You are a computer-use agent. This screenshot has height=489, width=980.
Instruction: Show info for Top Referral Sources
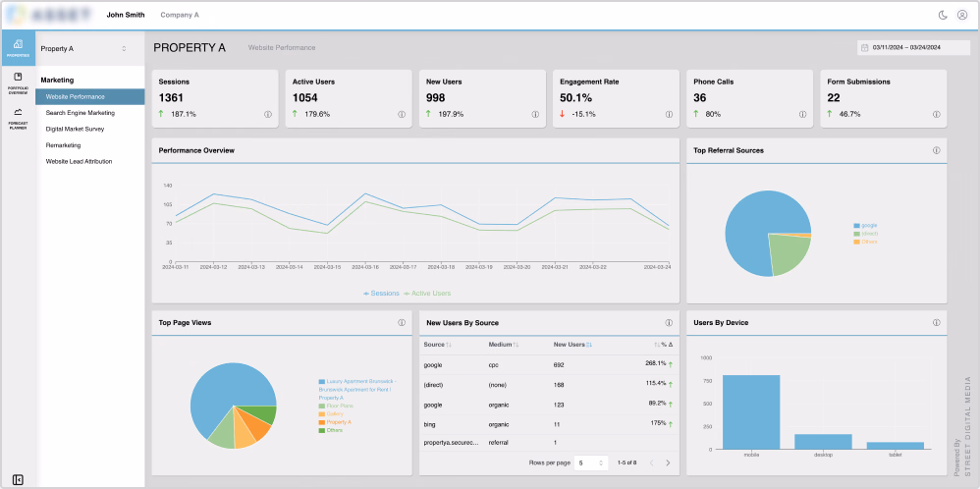pyautogui.click(x=936, y=150)
